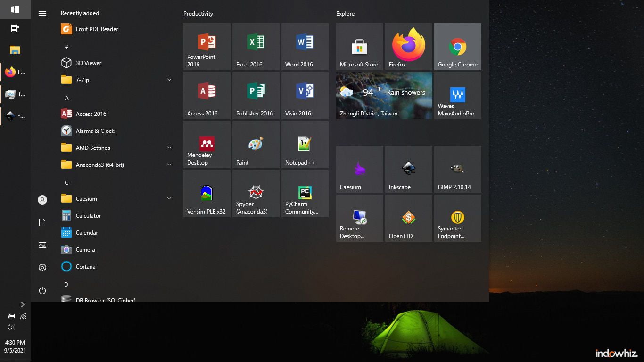Click the Start menu power icon

click(x=42, y=290)
